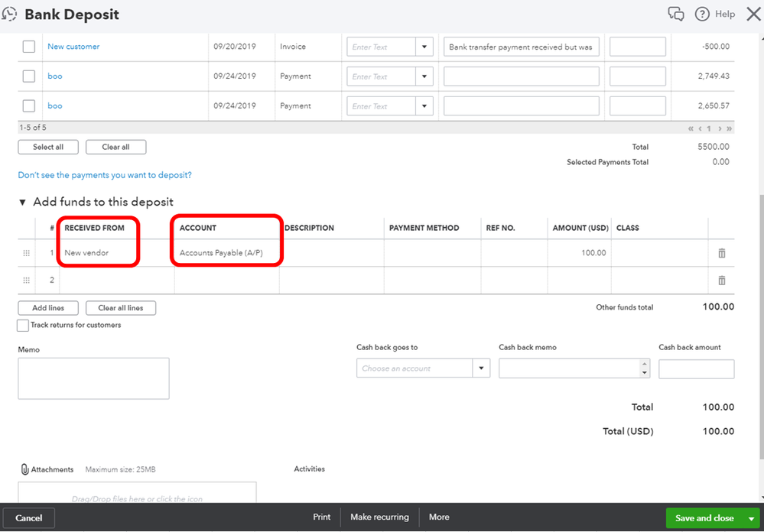
Task: Click the Clear all button
Action: [x=116, y=147]
